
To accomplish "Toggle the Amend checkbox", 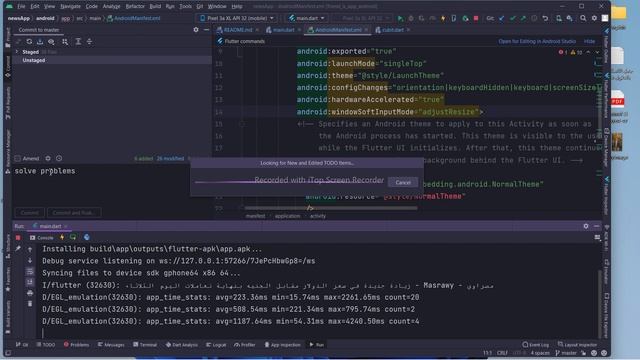I will pos(18,158).
